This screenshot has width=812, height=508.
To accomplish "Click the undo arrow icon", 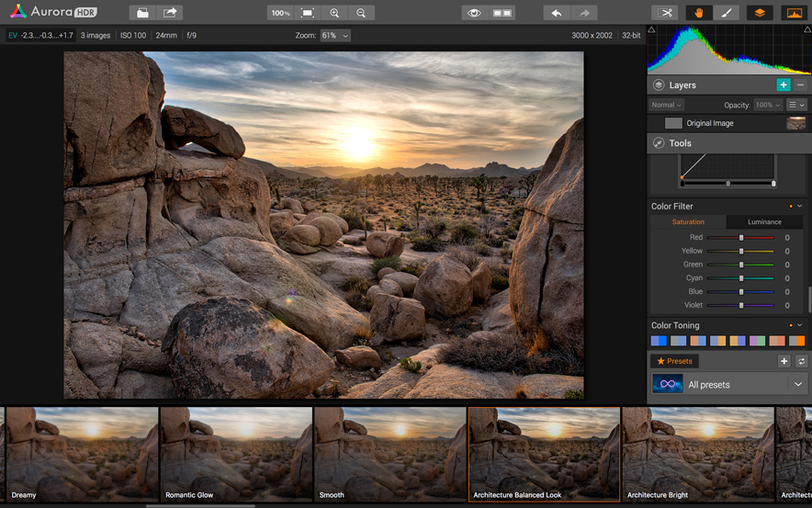I will (557, 13).
